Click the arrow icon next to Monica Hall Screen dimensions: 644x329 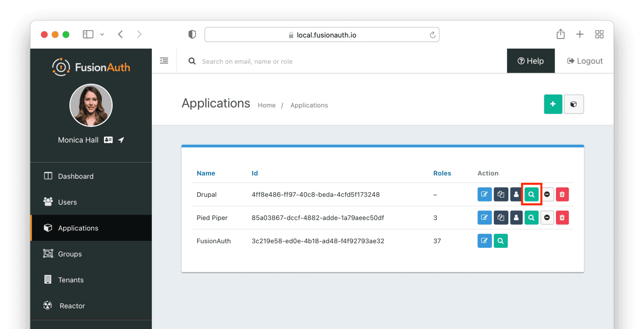tap(121, 140)
